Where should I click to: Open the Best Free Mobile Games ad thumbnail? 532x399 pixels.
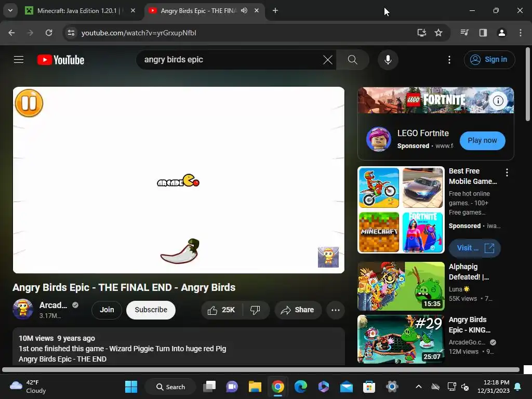click(x=401, y=210)
